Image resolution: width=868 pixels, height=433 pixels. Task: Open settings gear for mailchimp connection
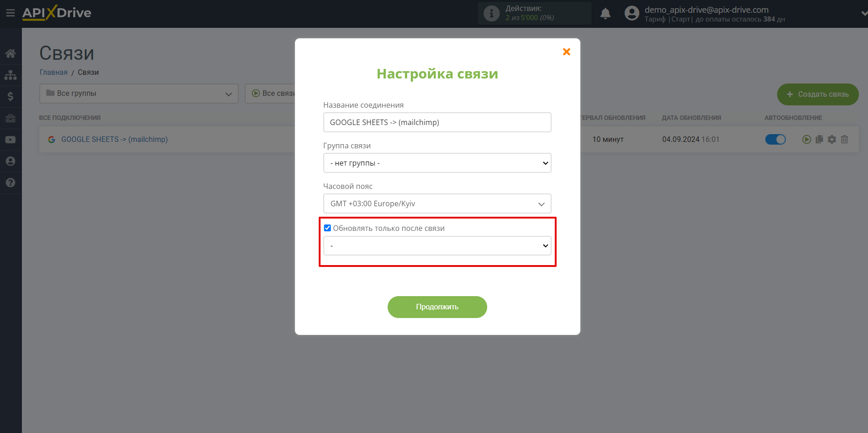pyautogui.click(x=832, y=139)
